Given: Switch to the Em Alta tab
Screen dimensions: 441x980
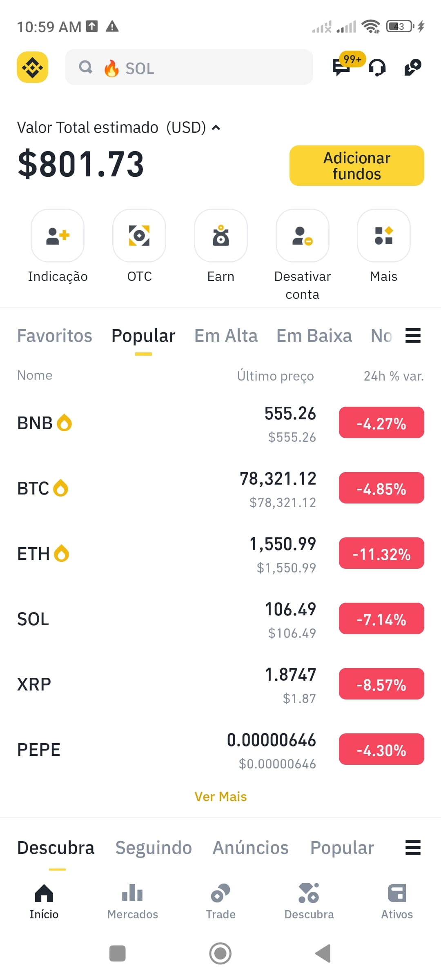Looking at the screenshot, I should (226, 336).
